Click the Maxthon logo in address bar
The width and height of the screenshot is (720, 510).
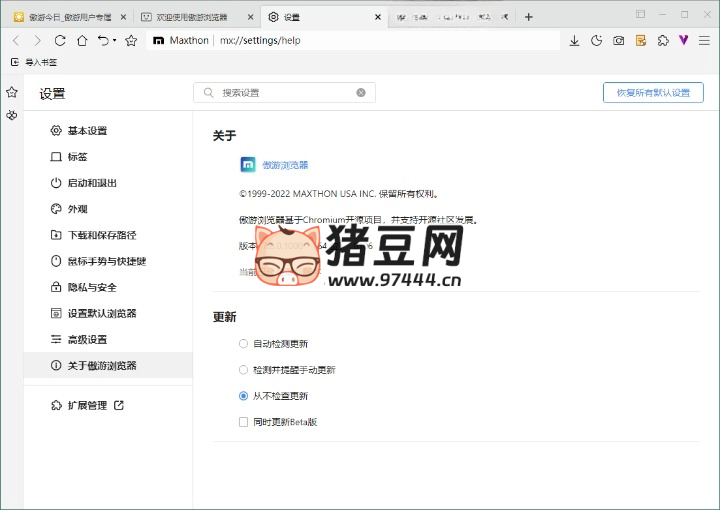pos(158,40)
